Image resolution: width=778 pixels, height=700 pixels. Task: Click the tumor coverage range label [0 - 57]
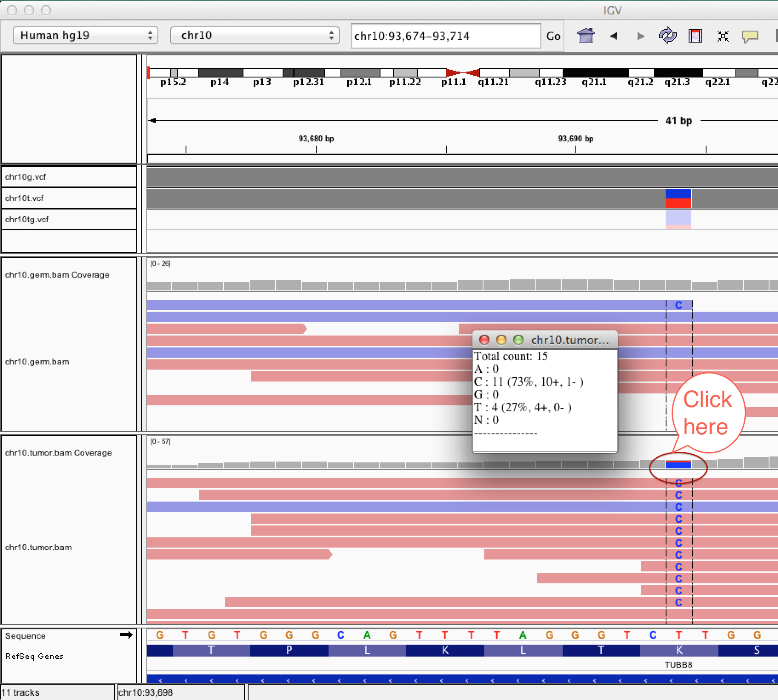160,442
